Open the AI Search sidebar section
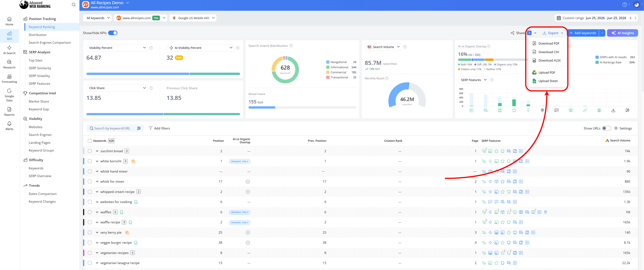The width and height of the screenshot is (644, 270). [9, 50]
